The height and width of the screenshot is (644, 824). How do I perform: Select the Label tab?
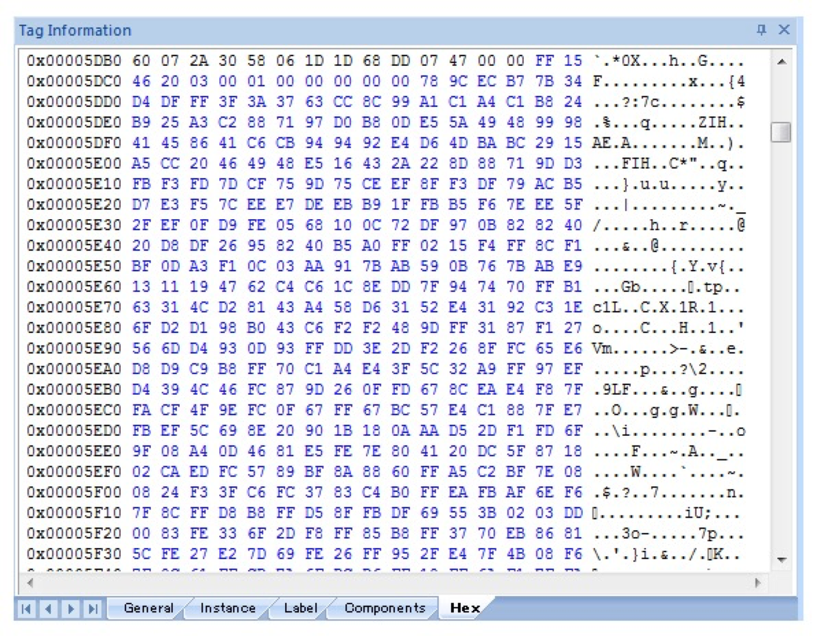(x=300, y=608)
